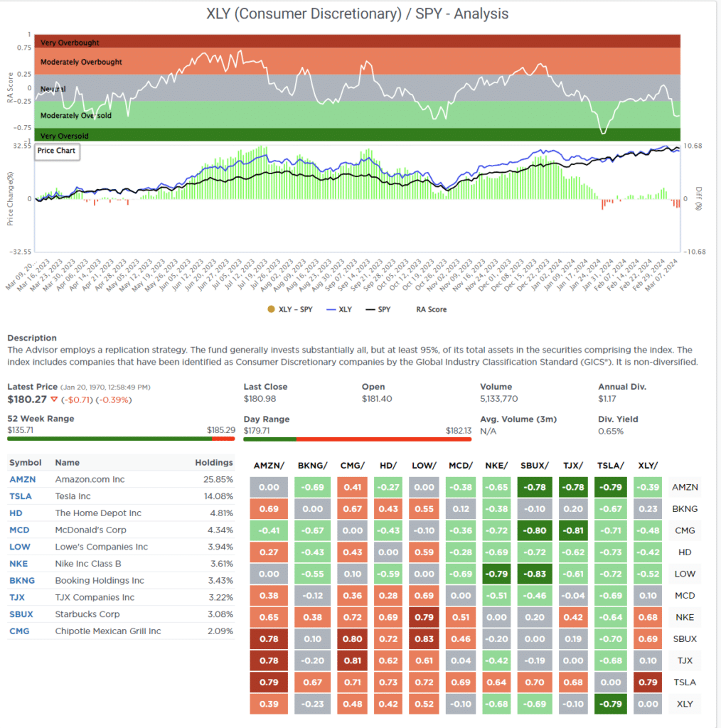
Task: Click the Day Range bar
Action: (x=358, y=439)
